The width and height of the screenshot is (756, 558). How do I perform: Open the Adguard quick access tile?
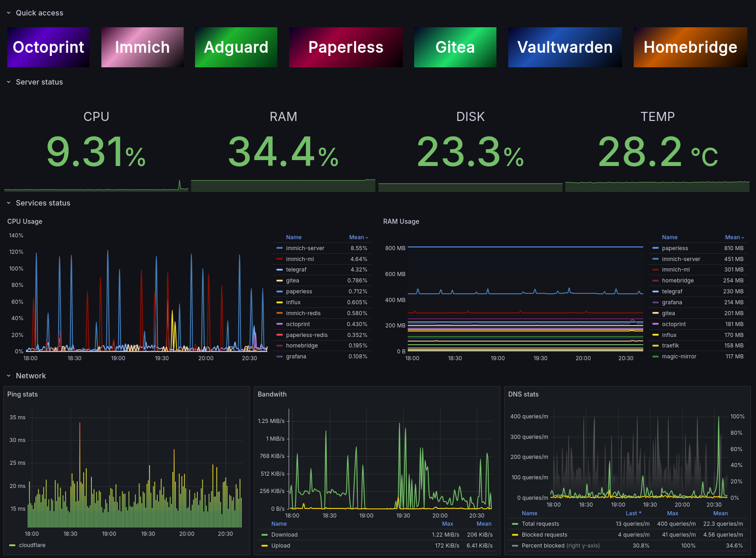coord(236,47)
